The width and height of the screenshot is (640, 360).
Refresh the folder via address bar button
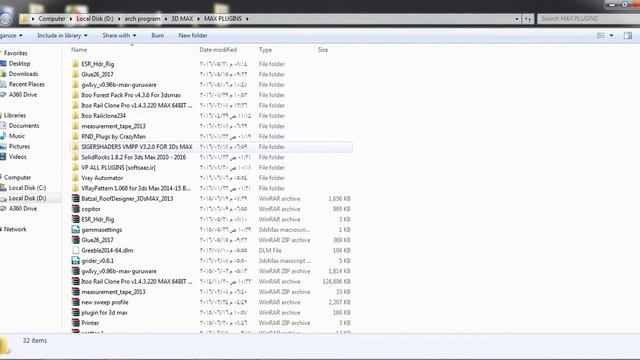(528, 19)
